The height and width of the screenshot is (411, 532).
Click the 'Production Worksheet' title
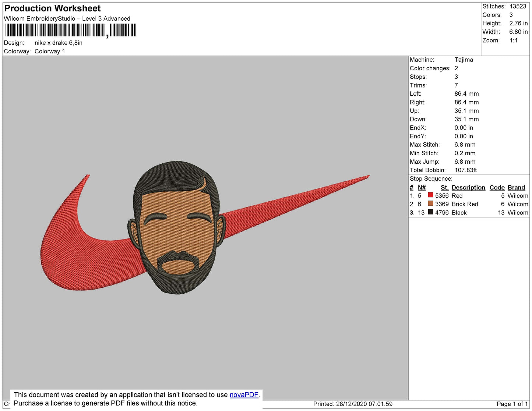53,8
